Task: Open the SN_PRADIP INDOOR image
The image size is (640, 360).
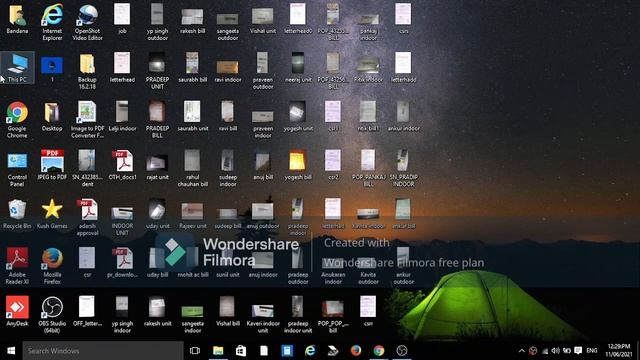Action: pyautogui.click(x=403, y=169)
